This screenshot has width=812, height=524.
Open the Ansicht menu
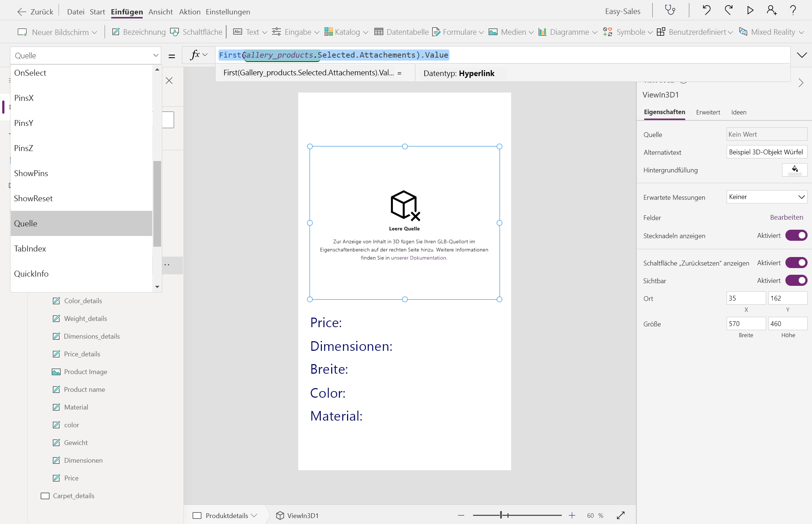(160, 12)
